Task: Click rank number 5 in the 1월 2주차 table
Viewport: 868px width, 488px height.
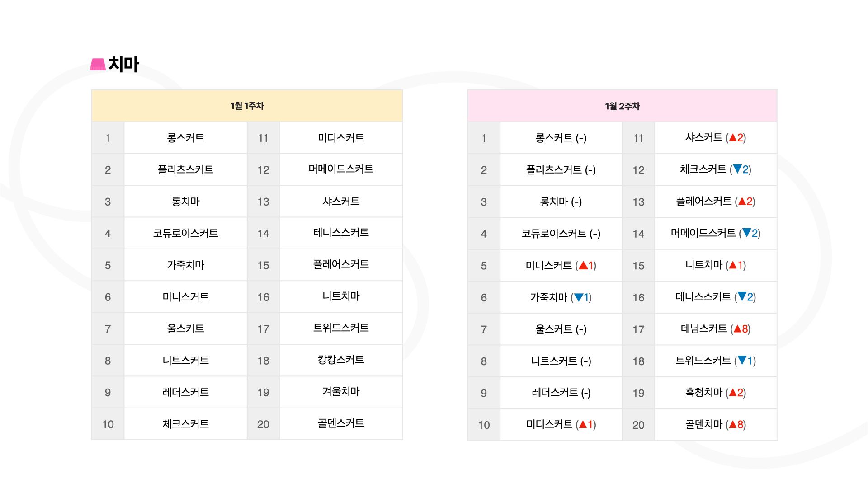Action: (x=484, y=266)
